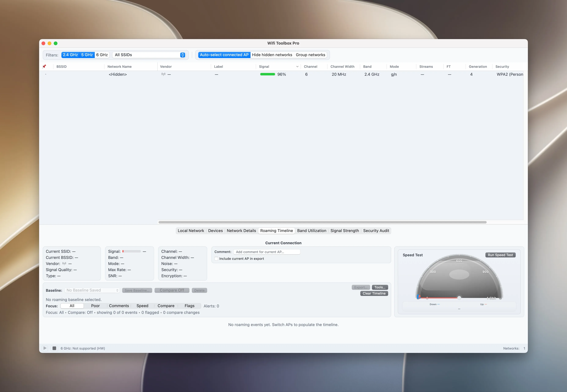Toggle Auto-select connected AP
Image resolution: width=567 pixels, height=392 pixels.
coord(224,55)
